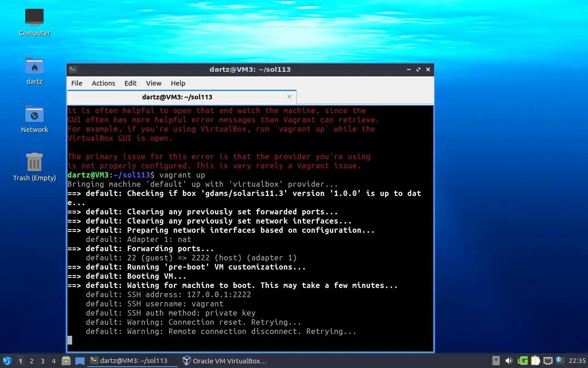
Task: Open the Lubuntu start menu bird icon
Action: (x=7, y=361)
